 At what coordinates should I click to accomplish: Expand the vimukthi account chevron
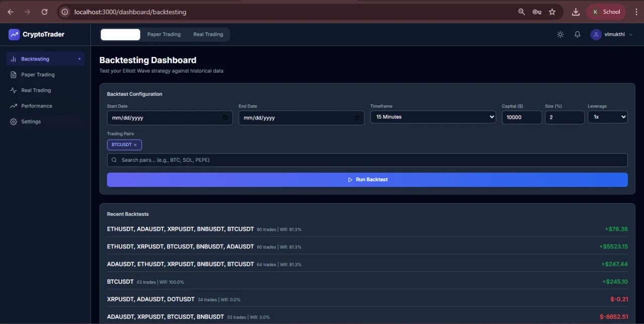631,35
